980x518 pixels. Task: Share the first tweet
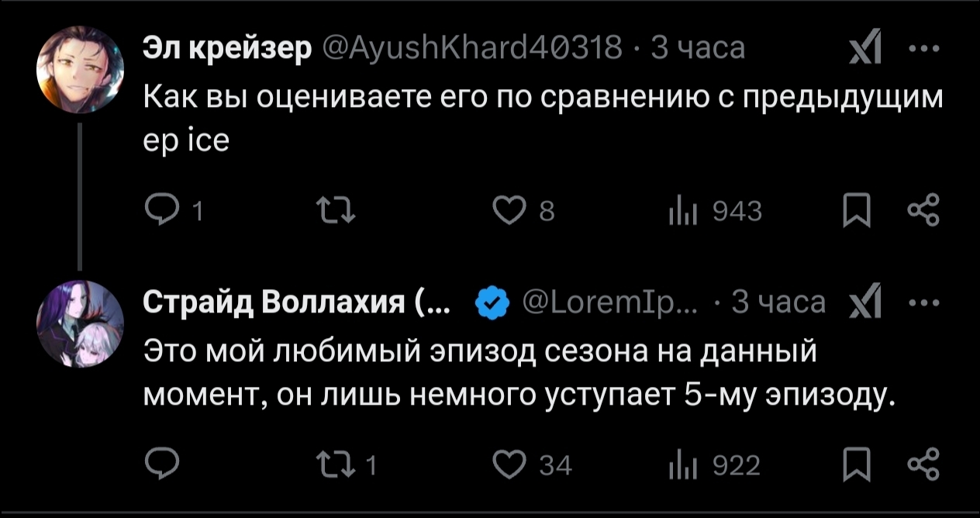[x=924, y=210]
